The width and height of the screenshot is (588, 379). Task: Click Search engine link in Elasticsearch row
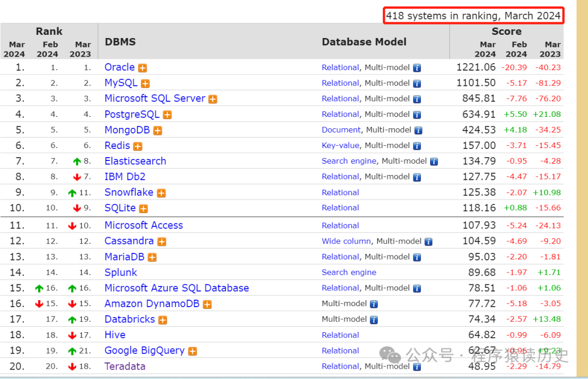click(x=349, y=161)
